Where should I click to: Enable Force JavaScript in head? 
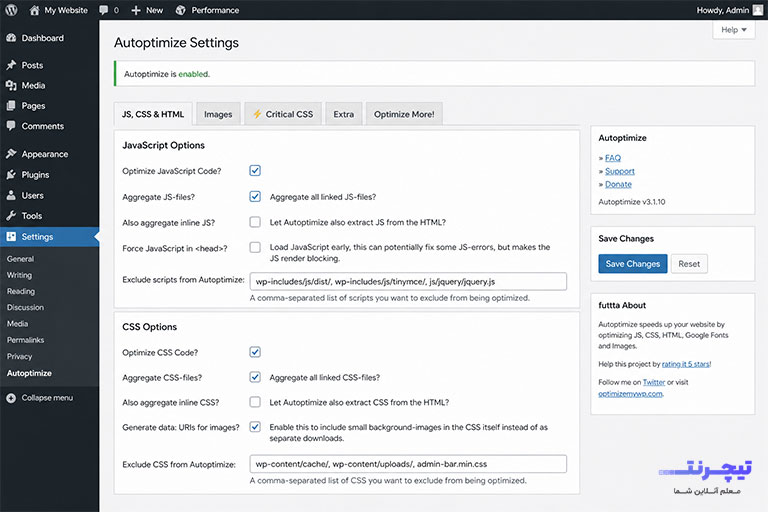pos(255,247)
